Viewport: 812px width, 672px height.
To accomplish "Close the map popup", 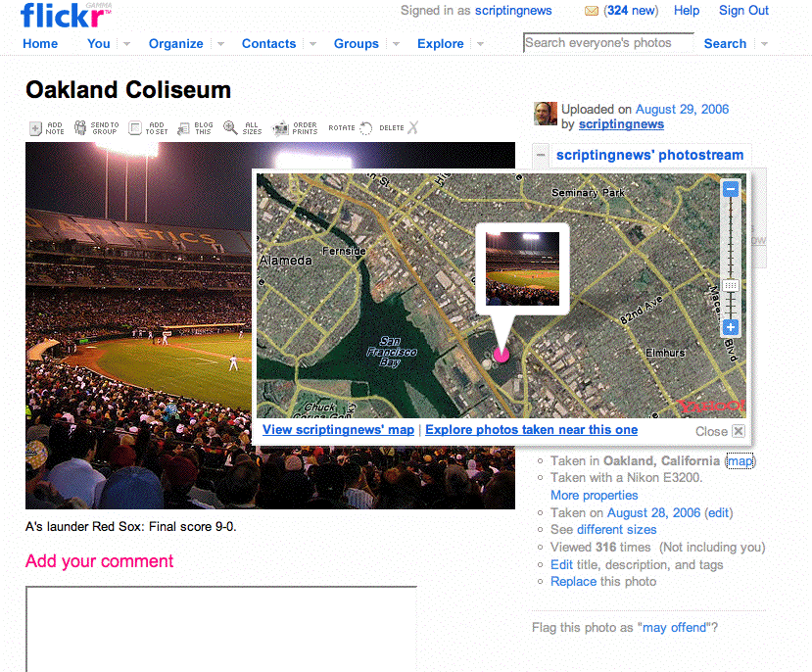I will 739,431.
